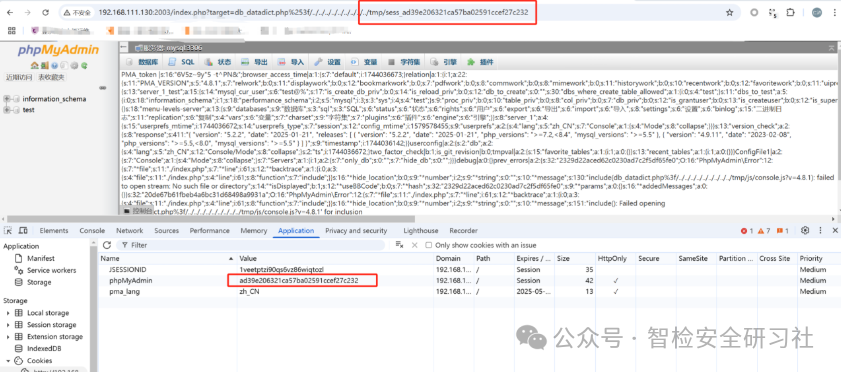
Task: Open the 字符集 (Charsets) tab
Action: [x=403, y=62]
